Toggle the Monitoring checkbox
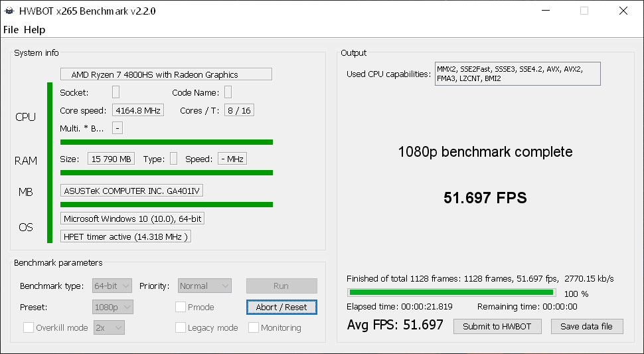This screenshot has height=354, width=644. 254,327
